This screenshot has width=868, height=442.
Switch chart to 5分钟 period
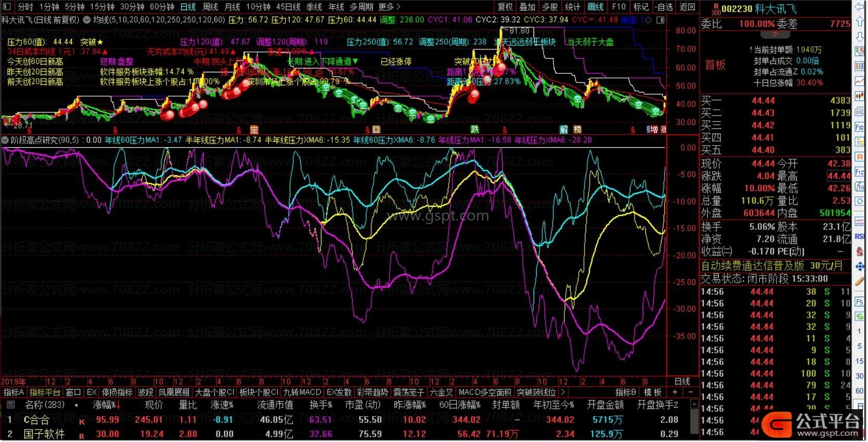point(74,7)
